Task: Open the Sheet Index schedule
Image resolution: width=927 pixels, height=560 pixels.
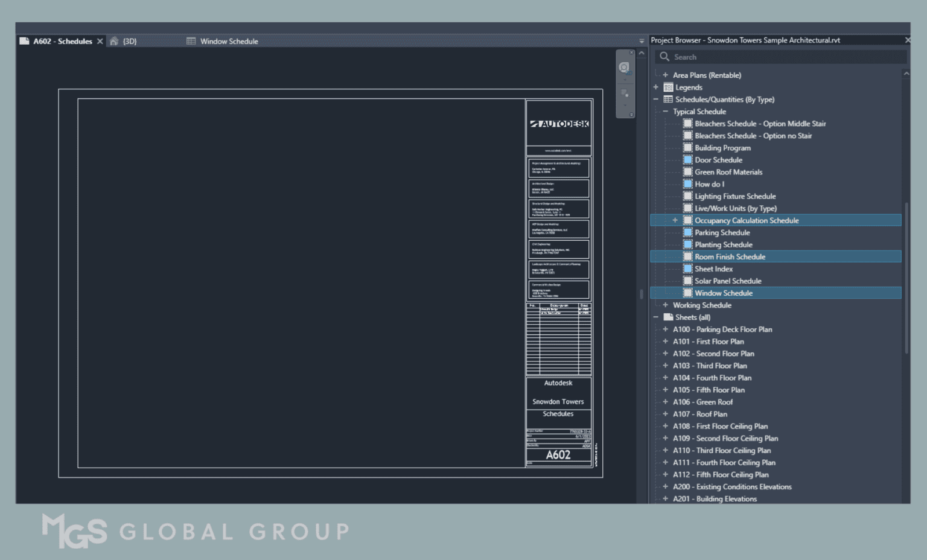Action: pyautogui.click(x=715, y=269)
